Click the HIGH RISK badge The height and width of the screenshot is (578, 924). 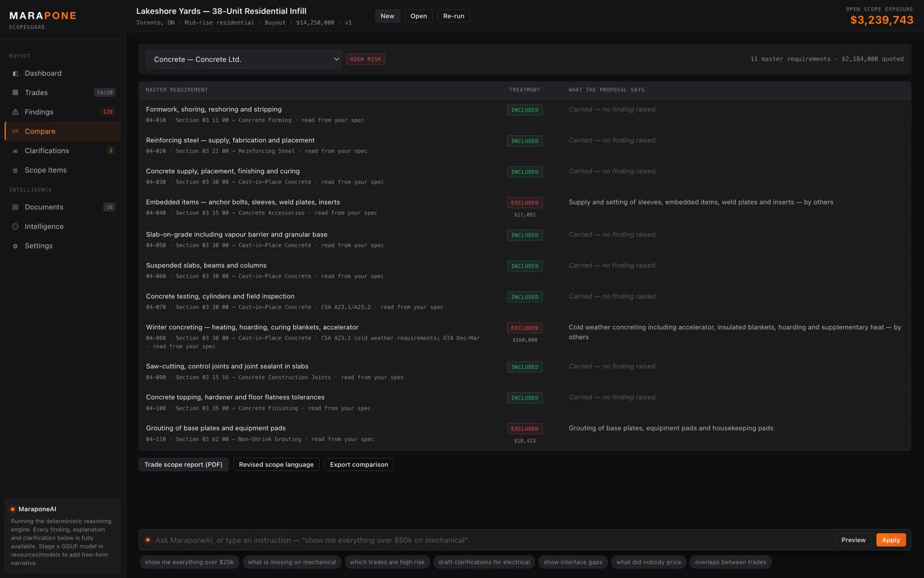[365, 59]
